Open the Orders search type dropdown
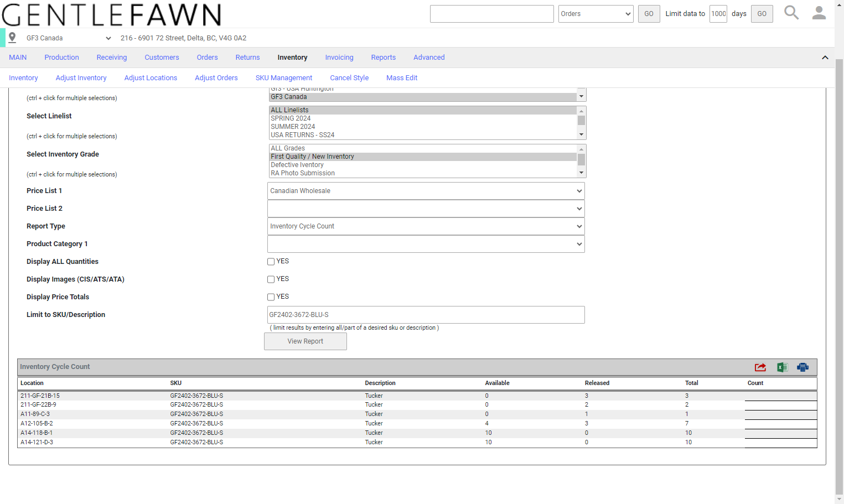Image resolution: width=844 pixels, height=504 pixels. 596,14
